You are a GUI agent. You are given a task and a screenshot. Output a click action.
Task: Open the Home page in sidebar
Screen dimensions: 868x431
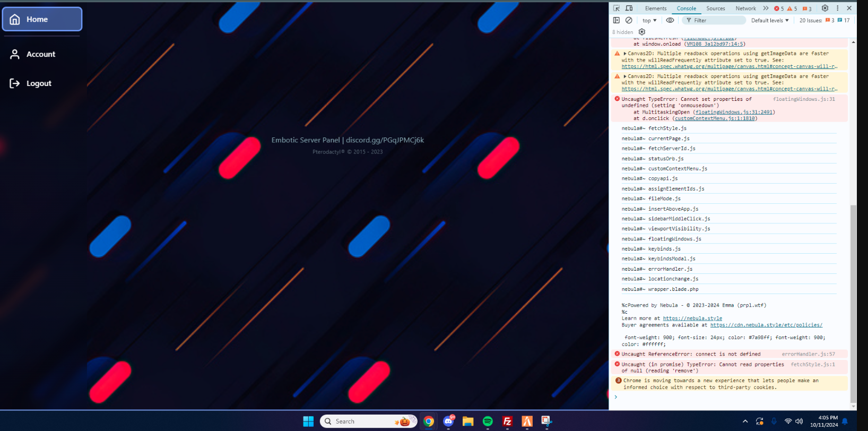click(42, 19)
